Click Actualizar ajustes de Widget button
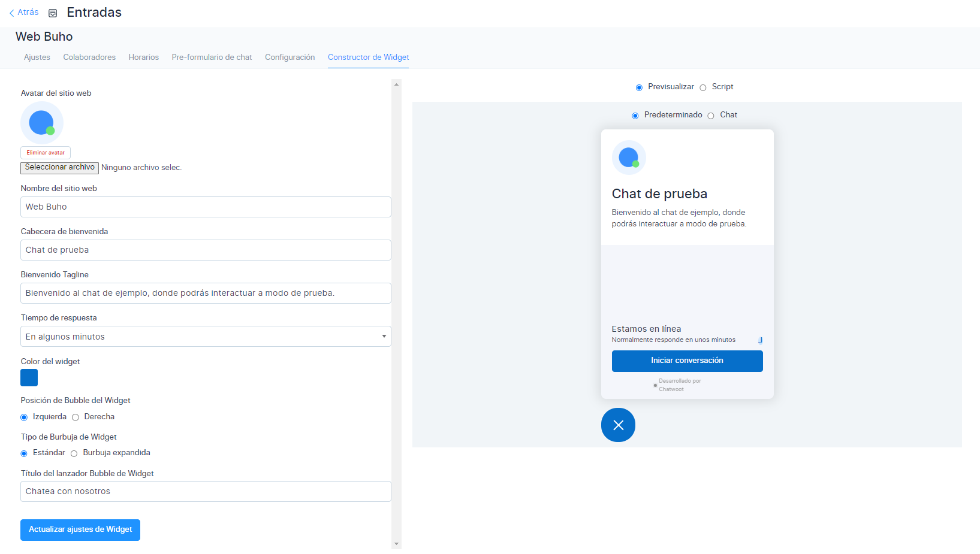 80,530
